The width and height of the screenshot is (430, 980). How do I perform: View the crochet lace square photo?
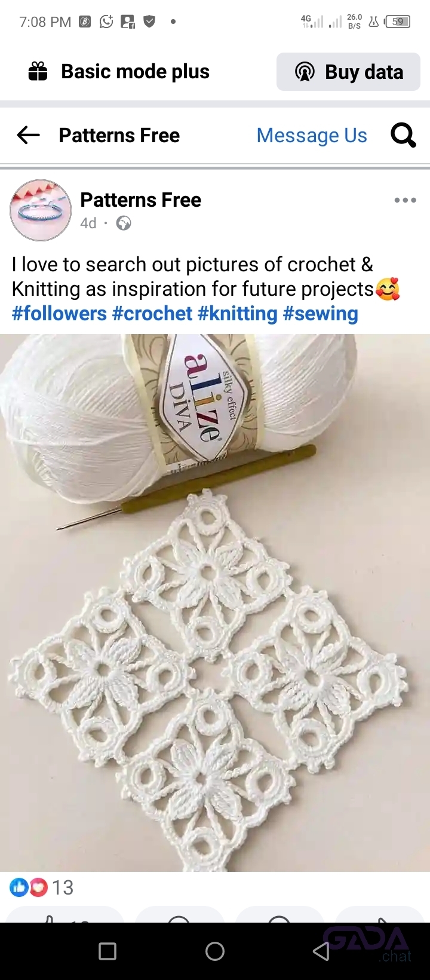click(x=215, y=602)
